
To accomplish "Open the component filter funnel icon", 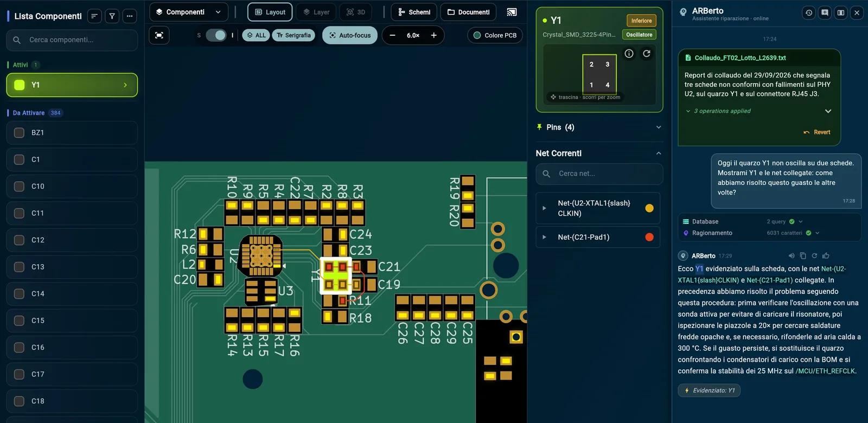I will tap(112, 16).
